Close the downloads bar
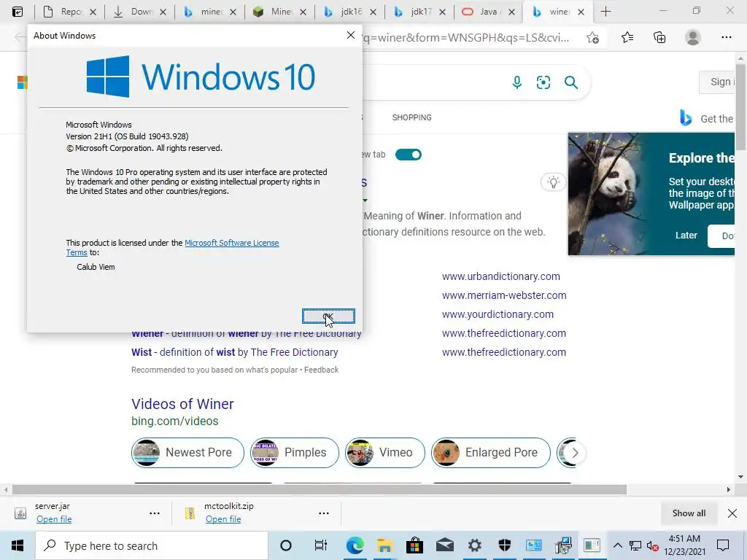 click(x=732, y=513)
